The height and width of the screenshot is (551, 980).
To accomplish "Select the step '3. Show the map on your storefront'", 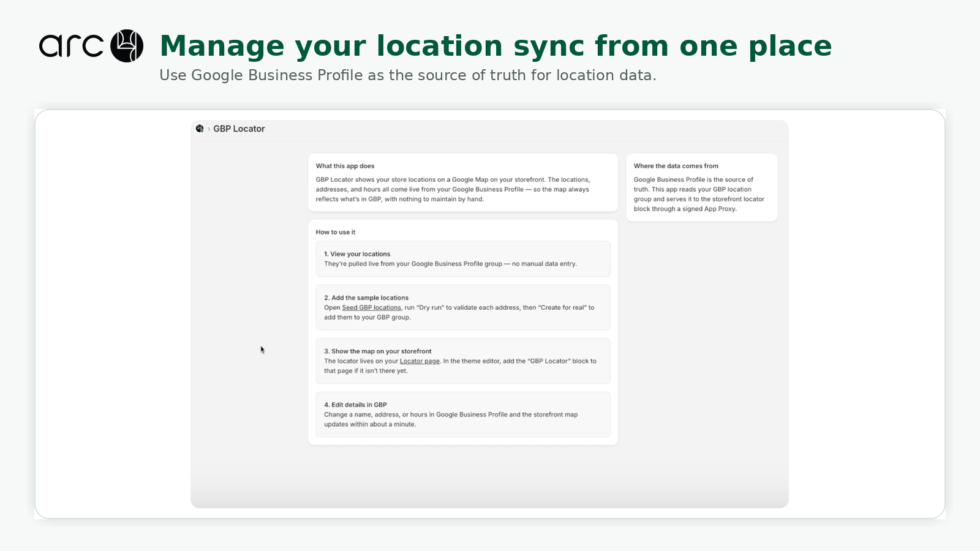I will tap(463, 361).
